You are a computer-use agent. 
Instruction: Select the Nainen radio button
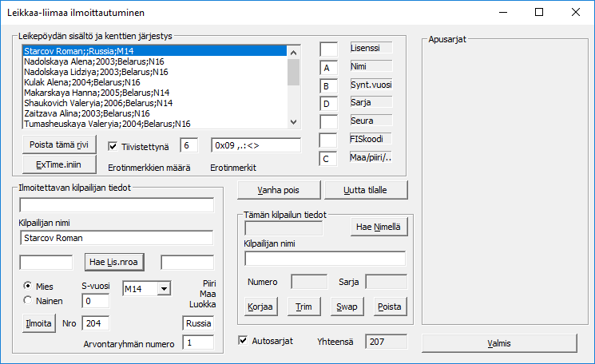pos(29,300)
